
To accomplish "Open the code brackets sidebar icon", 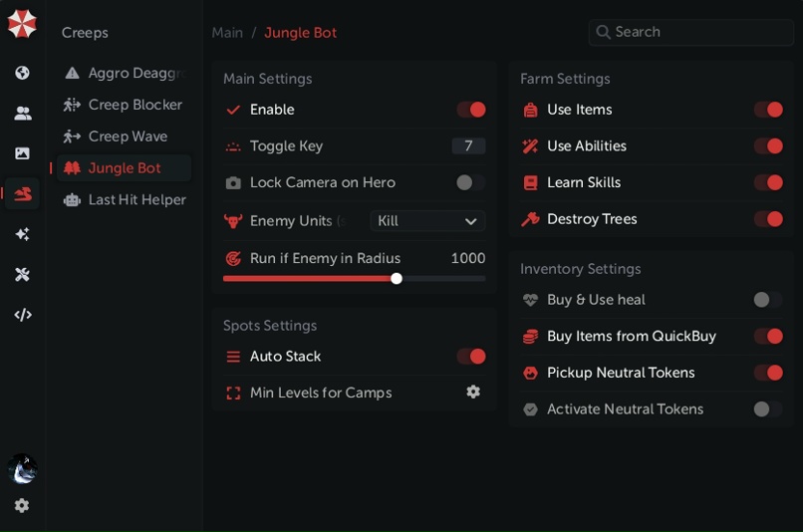I will coord(22,315).
